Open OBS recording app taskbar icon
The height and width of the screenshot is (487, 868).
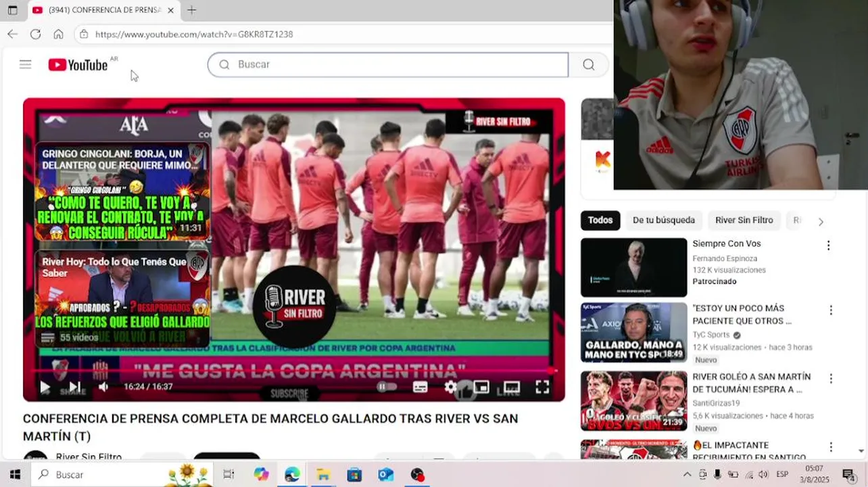click(417, 475)
